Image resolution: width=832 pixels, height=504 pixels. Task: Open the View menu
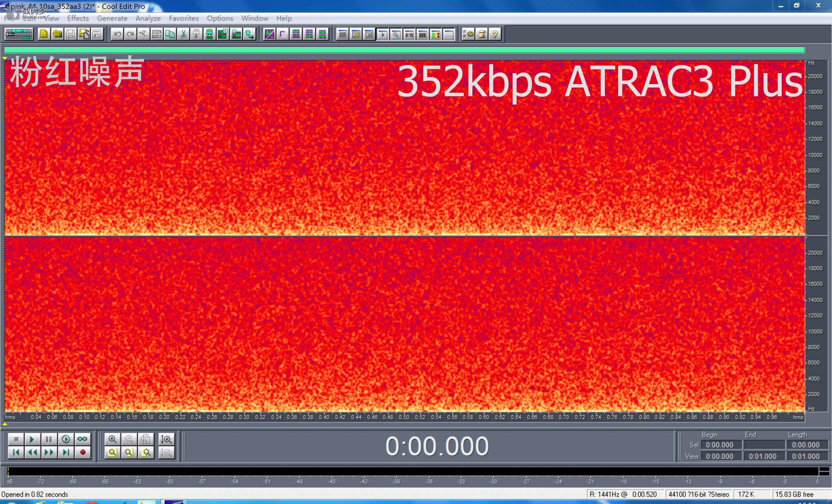pyautogui.click(x=52, y=18)
